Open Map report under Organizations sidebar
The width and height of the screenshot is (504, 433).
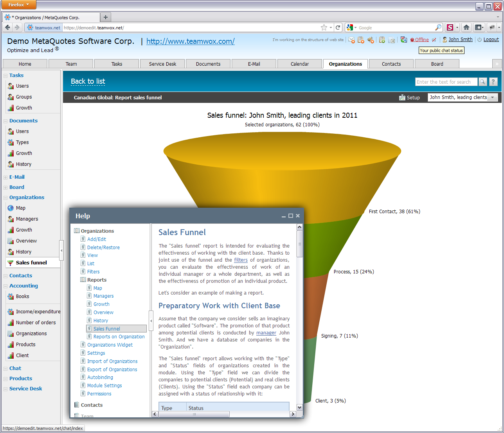coord(21,208)
